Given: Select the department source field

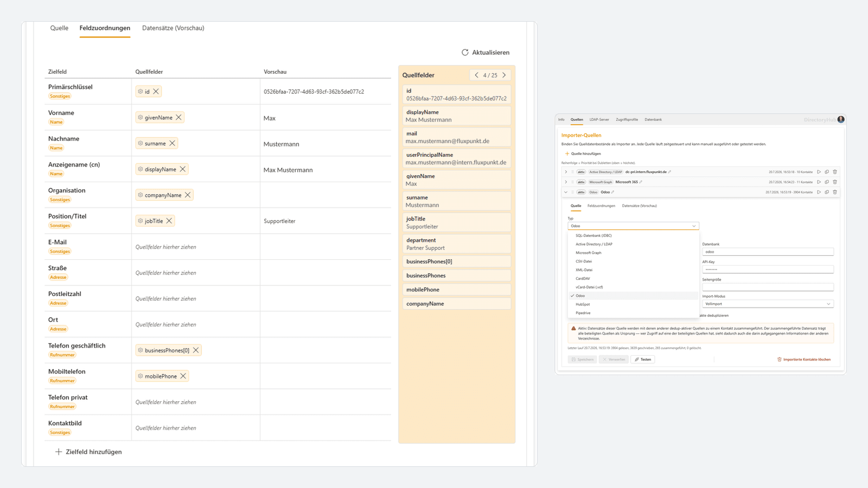Looking at the screenshot, I should [x=457, y=244].
